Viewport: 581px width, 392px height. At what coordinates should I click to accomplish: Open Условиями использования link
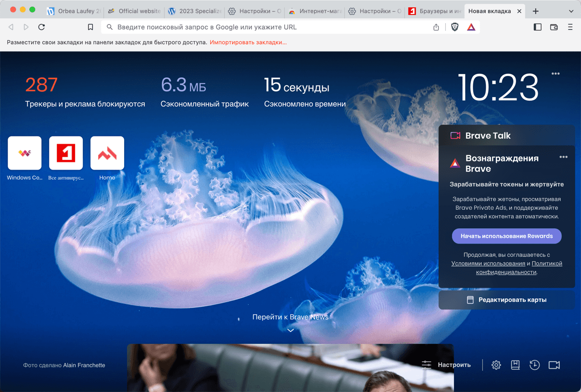tap(488, 263)
